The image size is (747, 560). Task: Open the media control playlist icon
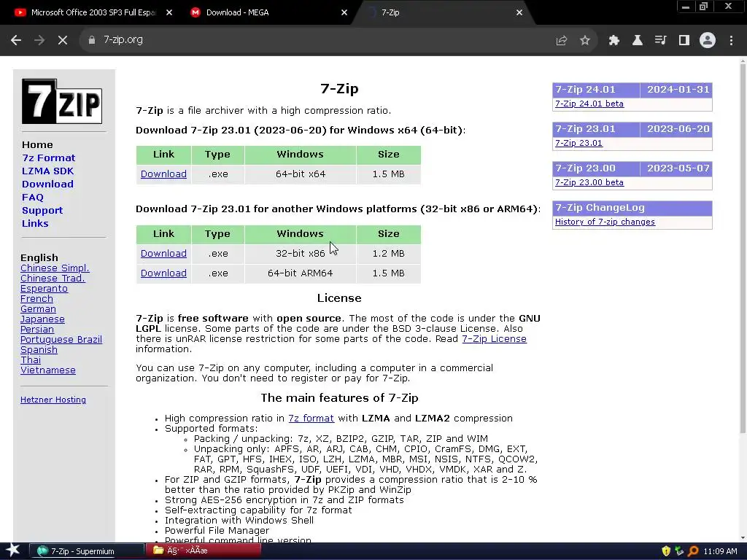point(661,41)
